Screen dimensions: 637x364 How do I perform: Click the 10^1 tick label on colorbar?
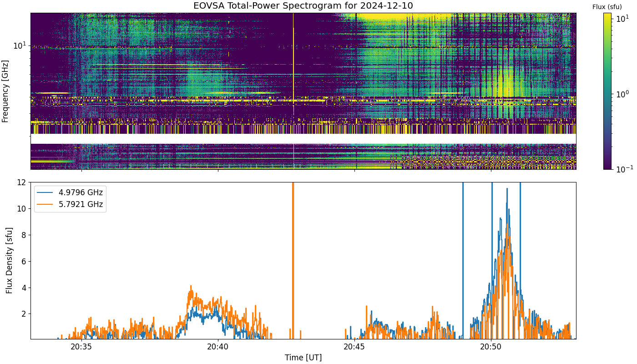point(619,20)
